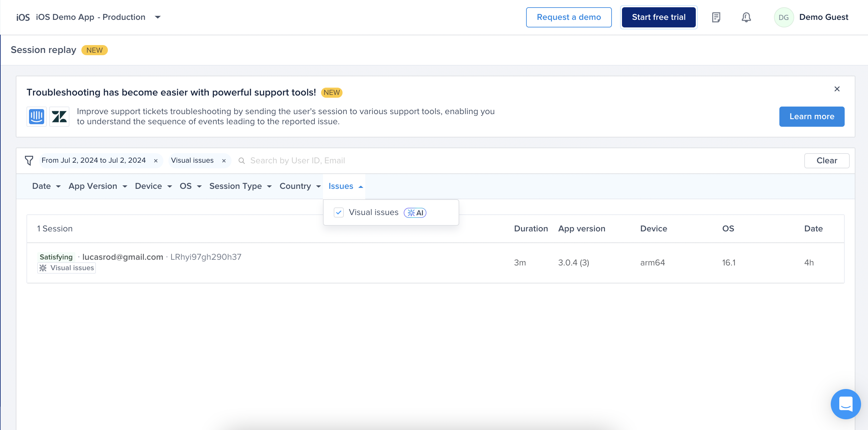Screen dimensions: 868x430
Task: Open the Date filter dropdown
Action: [x=46, y=186]
